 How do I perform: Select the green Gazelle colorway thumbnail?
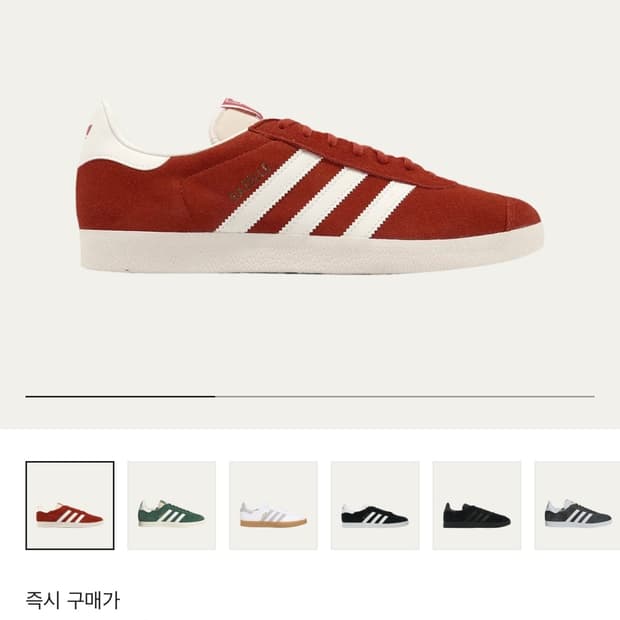tap(172, 505)
